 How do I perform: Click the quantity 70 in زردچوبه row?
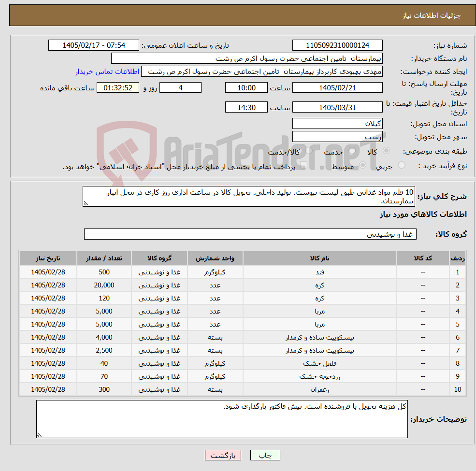coord(104,376)
